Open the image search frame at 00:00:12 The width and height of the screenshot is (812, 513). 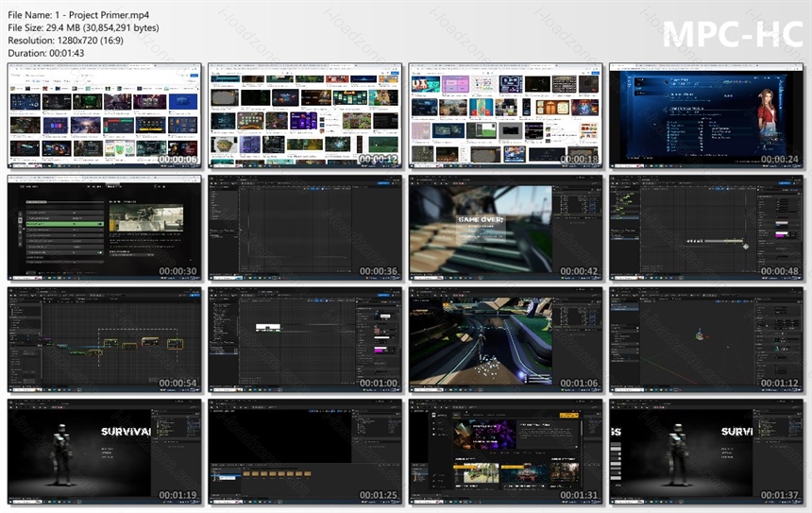(x=305, y=115)
